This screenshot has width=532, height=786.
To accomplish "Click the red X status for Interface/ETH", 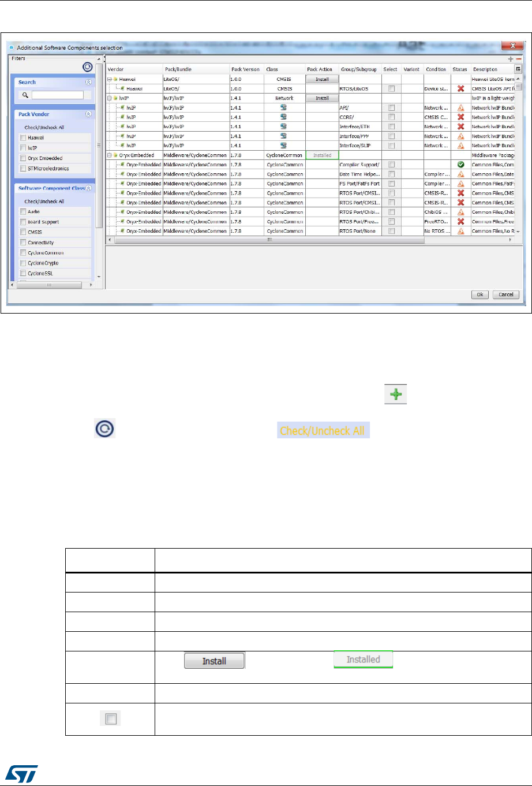I will [460, 126].
